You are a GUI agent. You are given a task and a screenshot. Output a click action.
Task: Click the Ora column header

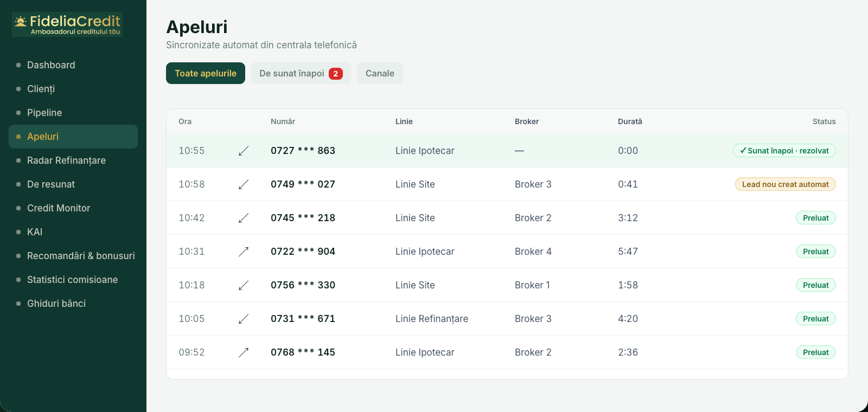[x=185, y=121]
